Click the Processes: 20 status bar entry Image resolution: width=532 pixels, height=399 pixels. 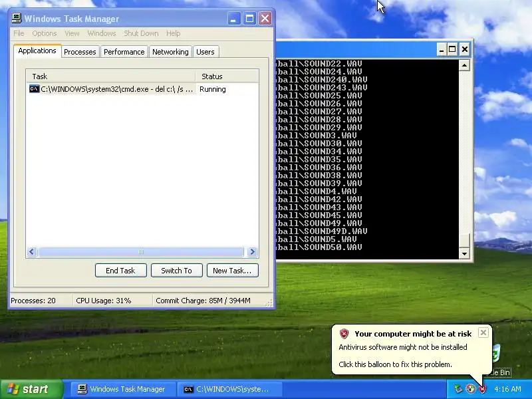click(x=33, y=301)
